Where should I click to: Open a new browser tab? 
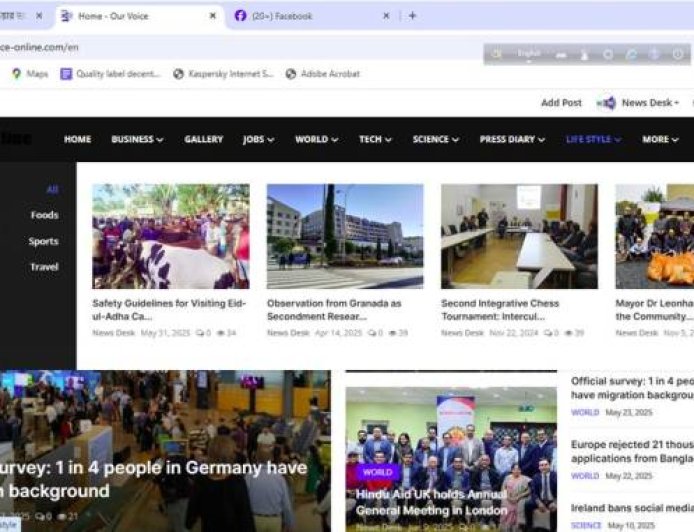[x=412, y=16]
